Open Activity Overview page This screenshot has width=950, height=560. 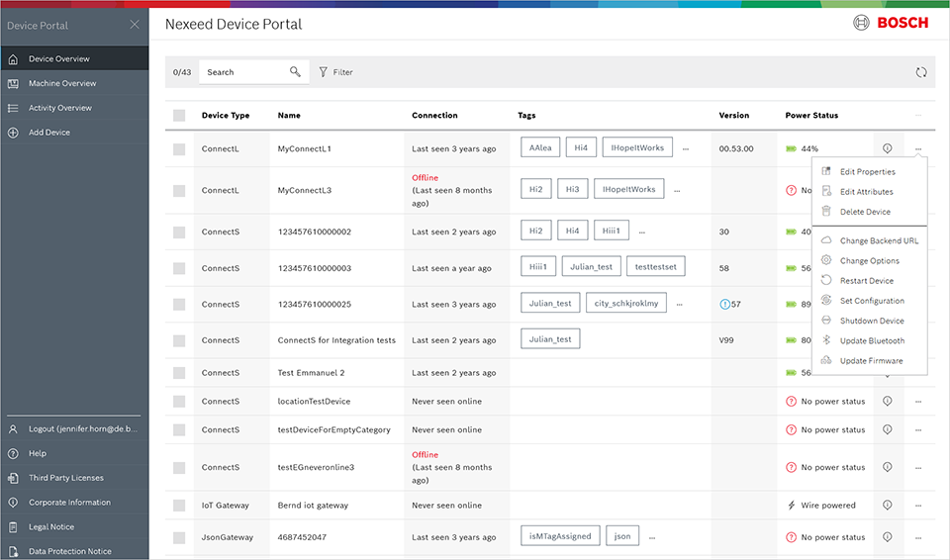74,108
